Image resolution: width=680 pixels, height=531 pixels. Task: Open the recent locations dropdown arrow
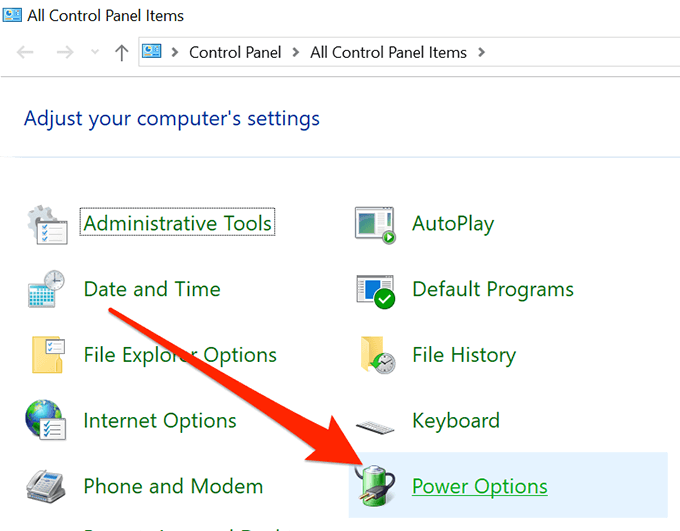[95, 53]
